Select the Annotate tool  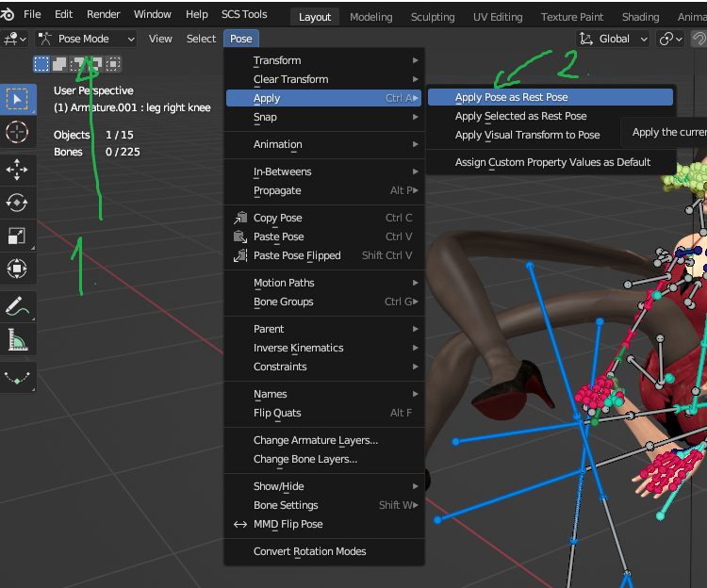[18, 306]
